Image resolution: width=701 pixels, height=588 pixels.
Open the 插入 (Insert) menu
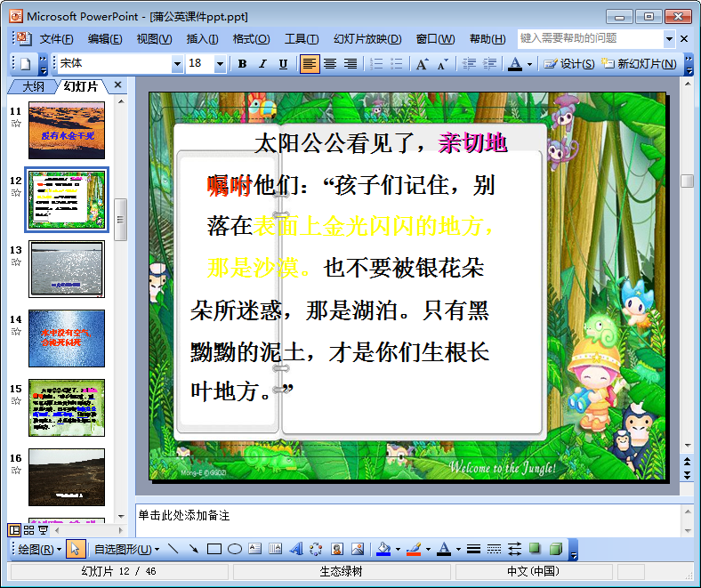pyautogui.click(x=203, y=39)
